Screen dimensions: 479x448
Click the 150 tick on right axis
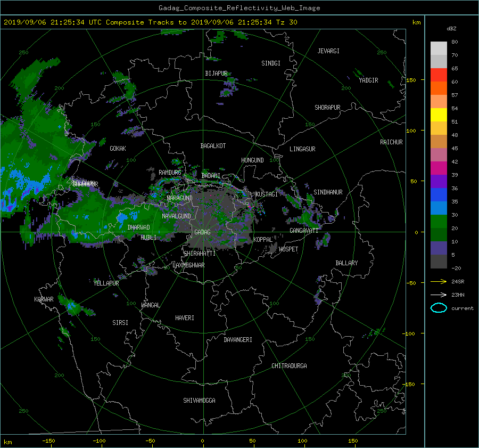point(411,80)
